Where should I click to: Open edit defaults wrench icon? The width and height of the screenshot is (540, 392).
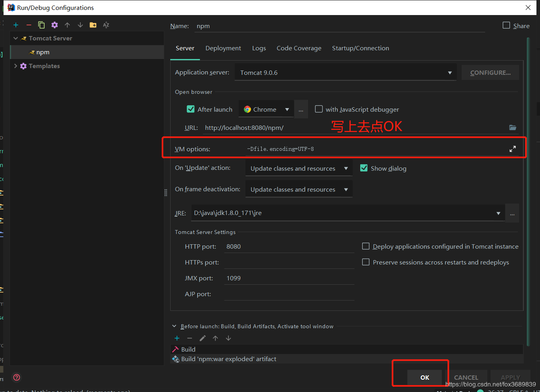click(x=55, y=25)
